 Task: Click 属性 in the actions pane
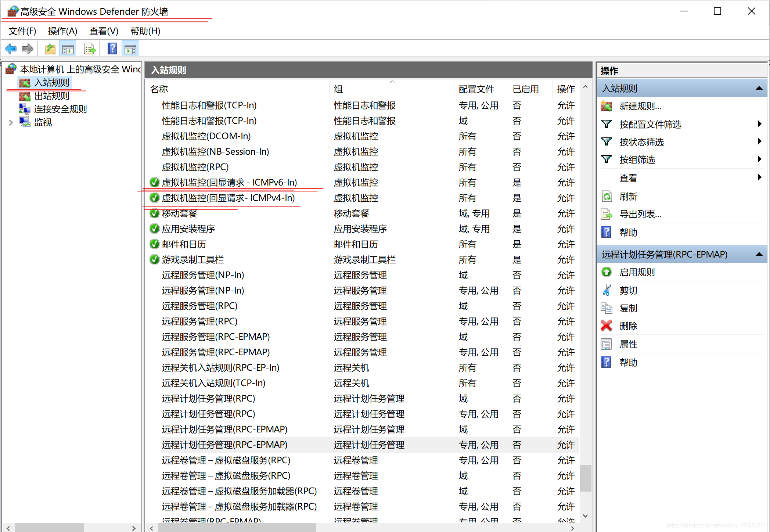pyautogui.click(x=628, y=344)
